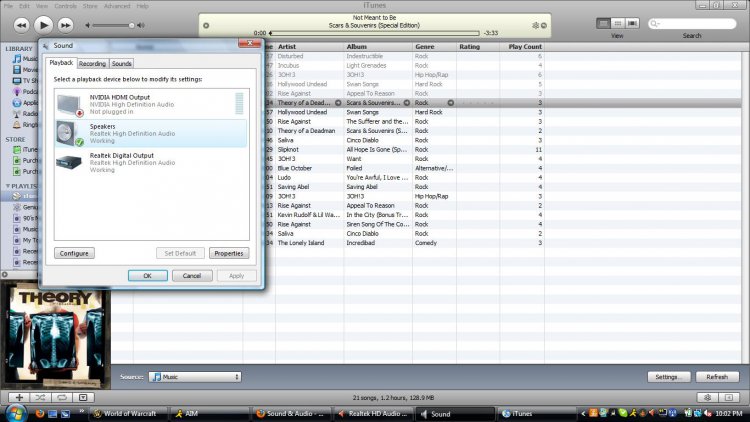Screen dimensions: 750x422
Task: Select Radio in the library sidebar
Action: 25,114
